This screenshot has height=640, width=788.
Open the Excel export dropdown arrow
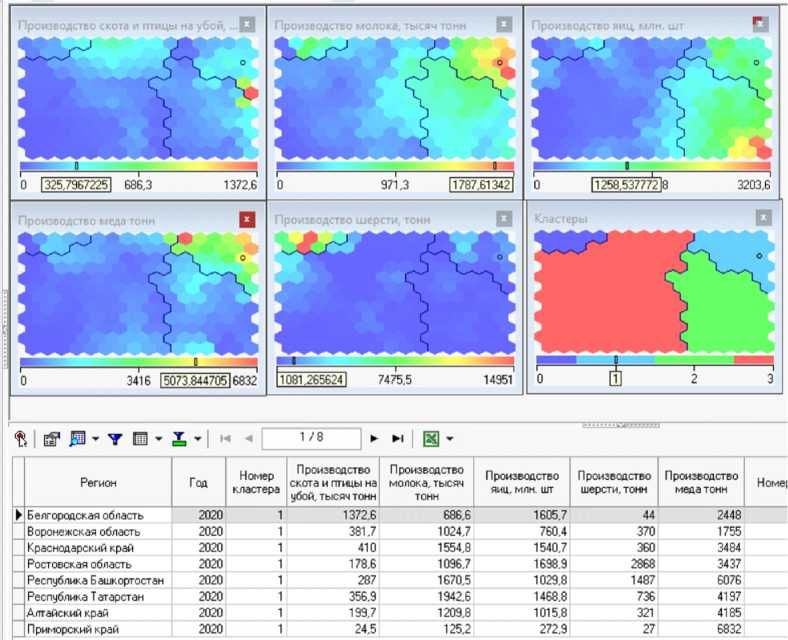tap(450, 438)
